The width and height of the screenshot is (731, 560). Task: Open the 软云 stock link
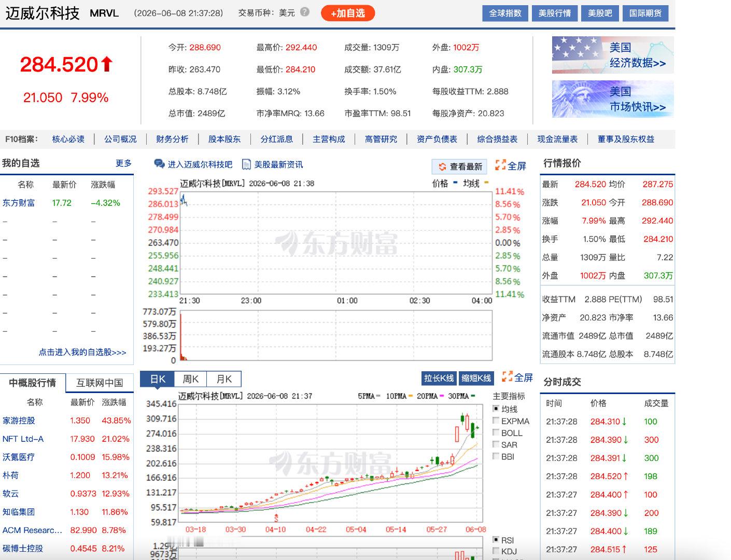10,494
